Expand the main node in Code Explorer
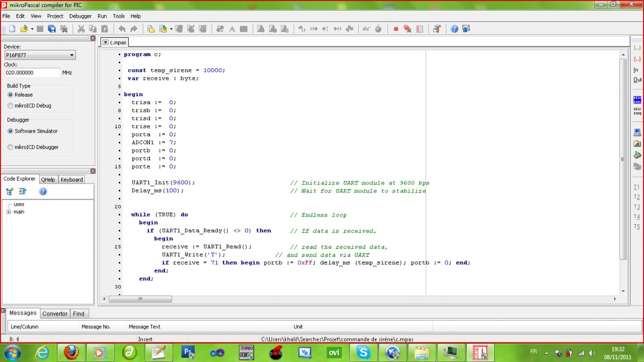This screenshot has height=362, width=644. (x=9, y=212)
